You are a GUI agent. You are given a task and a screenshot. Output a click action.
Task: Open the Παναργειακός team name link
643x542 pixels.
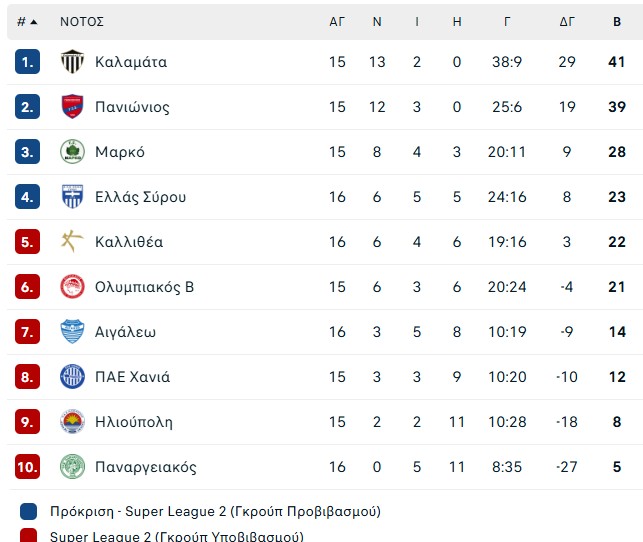pos(145,467)
